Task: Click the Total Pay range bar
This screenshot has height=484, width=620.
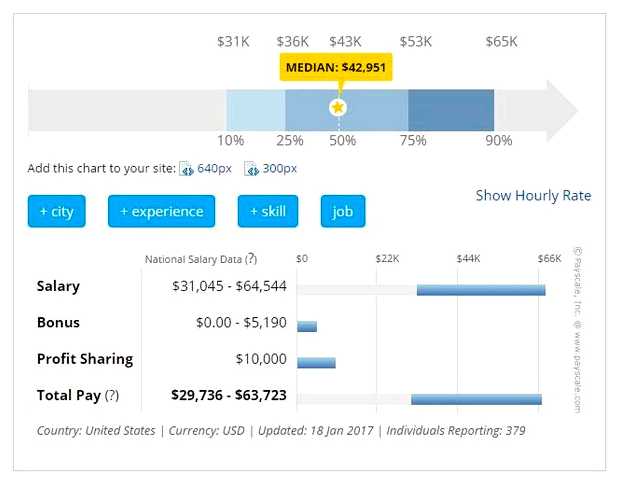Action: tap(476, 399)
